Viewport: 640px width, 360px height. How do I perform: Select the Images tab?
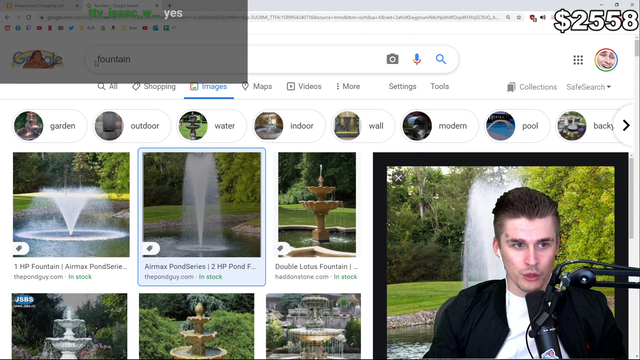click(x=209, y=87)
